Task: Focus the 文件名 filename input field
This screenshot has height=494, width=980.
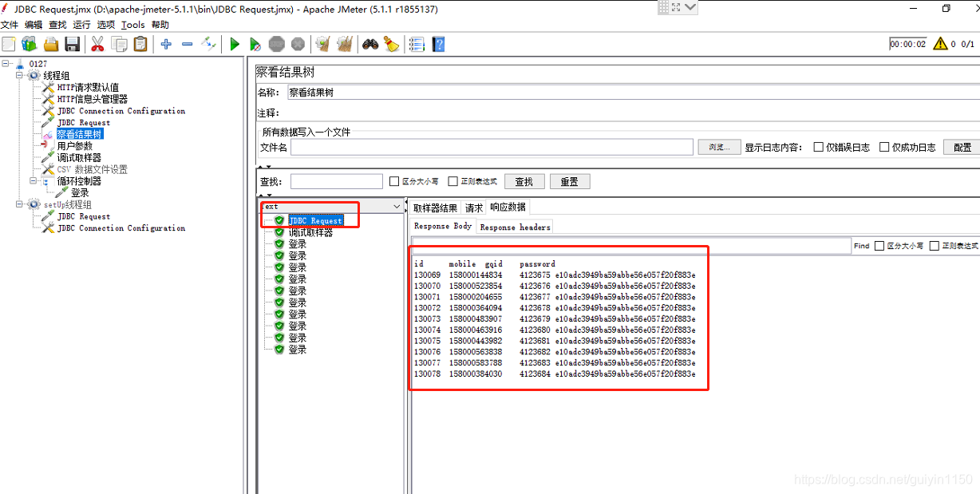Action: [x=492, y=147]
